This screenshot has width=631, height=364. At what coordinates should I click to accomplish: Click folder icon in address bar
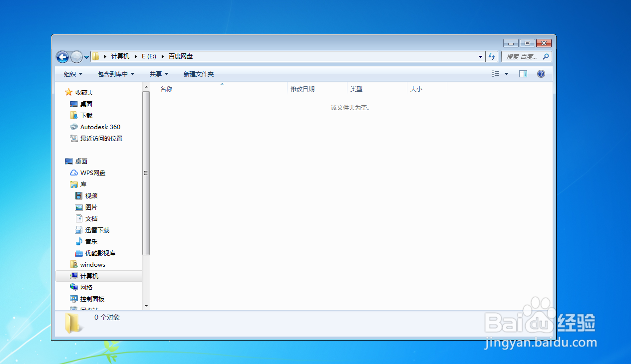(95, 57)
